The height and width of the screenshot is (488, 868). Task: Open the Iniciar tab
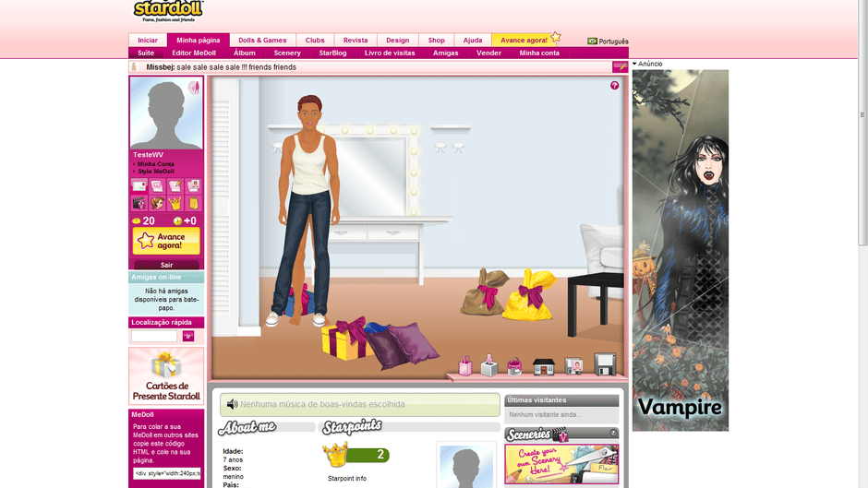148,40
